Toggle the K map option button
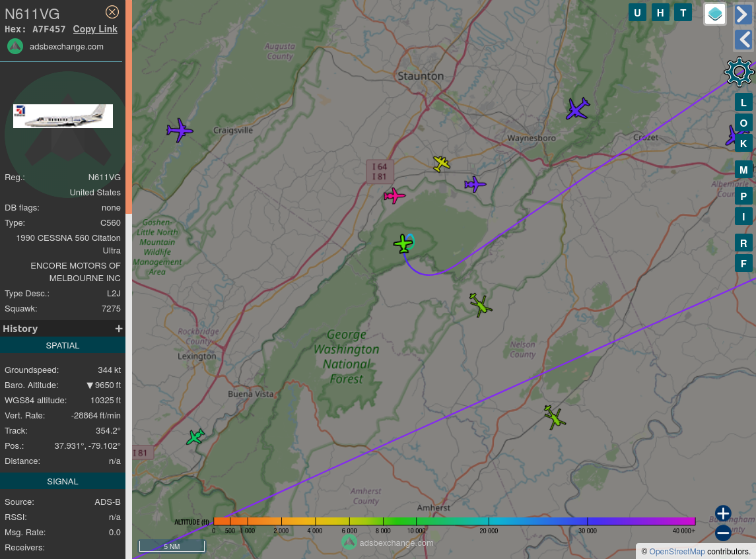 point(743,144)
